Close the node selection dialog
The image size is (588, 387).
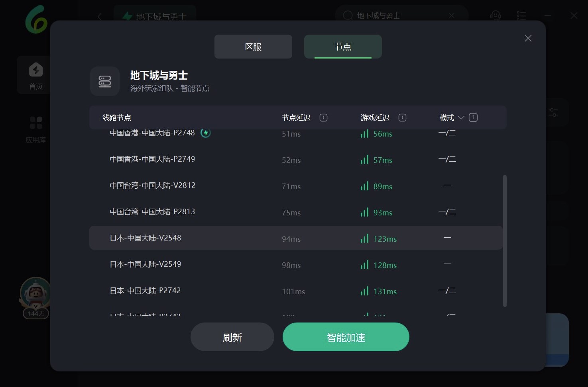pos(528,38)
